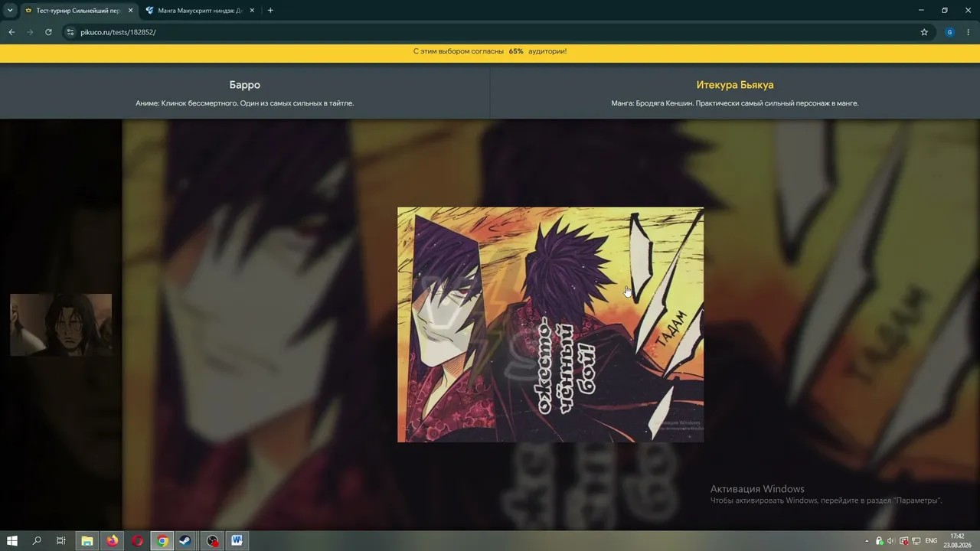Close the Манга Манускрипт ниндзя tab
Screen dimensions: 980x551
tap(252, 11)
